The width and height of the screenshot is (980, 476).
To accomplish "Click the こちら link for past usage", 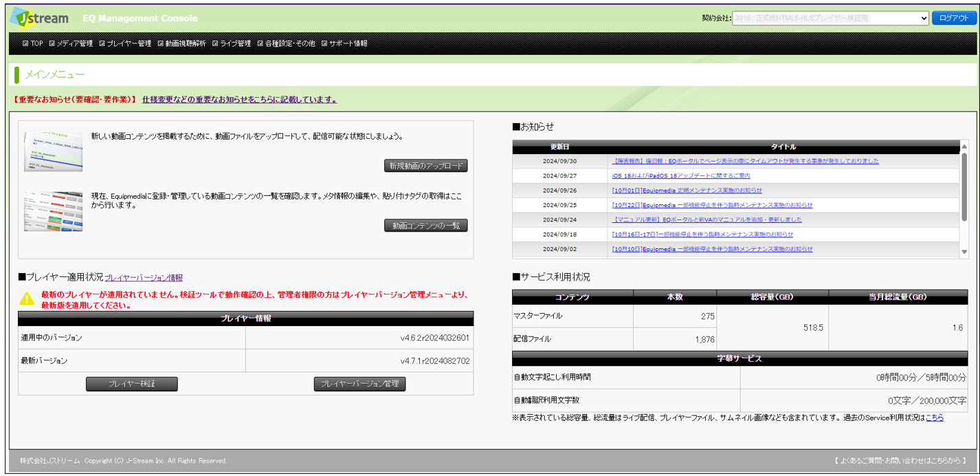I will (x=935, y=418).
